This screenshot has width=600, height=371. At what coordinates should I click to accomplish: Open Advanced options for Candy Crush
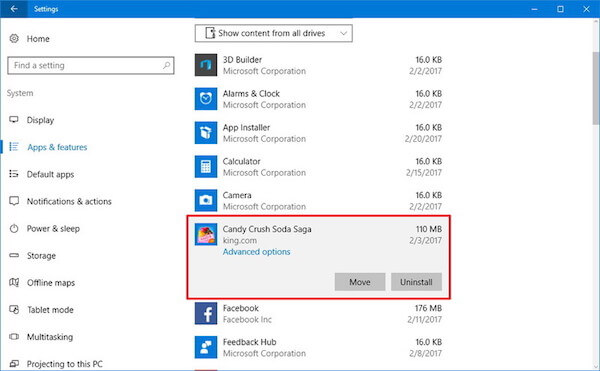click(256, 252)
